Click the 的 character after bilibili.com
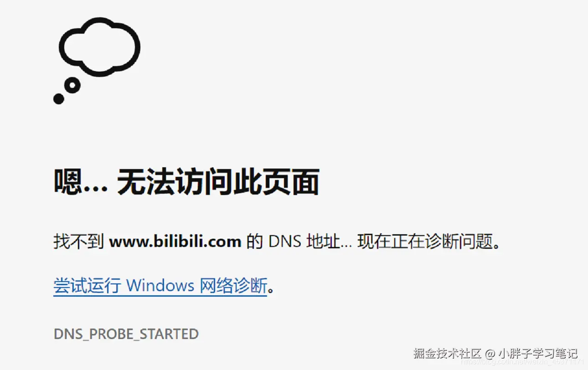 [x=255, y=242]
